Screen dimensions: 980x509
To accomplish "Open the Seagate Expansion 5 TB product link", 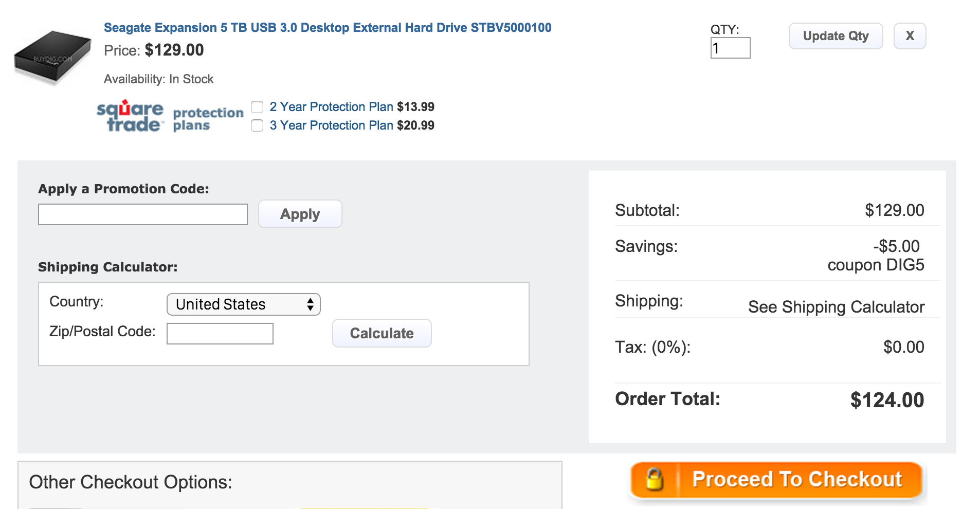I will coord(328,28).
